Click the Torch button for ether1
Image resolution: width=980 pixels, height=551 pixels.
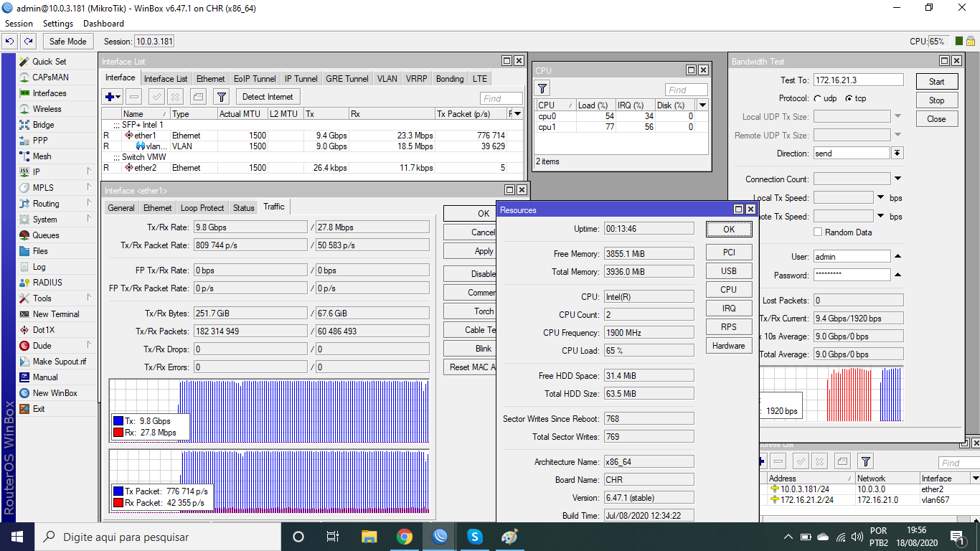[x=471, y=311]
